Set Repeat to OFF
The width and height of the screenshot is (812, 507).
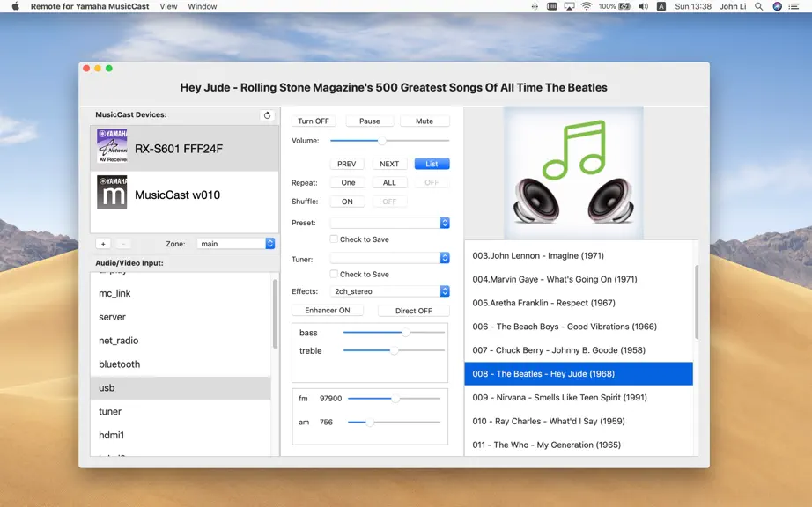coord(432,182)
